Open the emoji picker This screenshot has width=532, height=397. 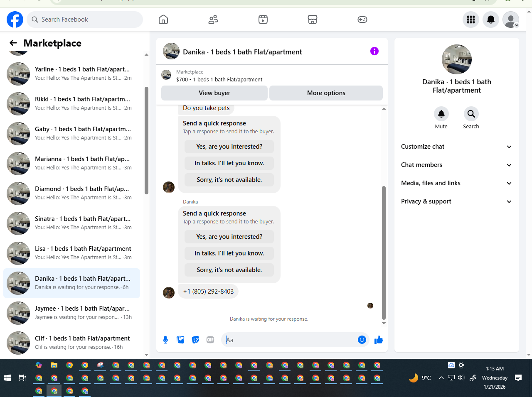[x=362, y=340]
